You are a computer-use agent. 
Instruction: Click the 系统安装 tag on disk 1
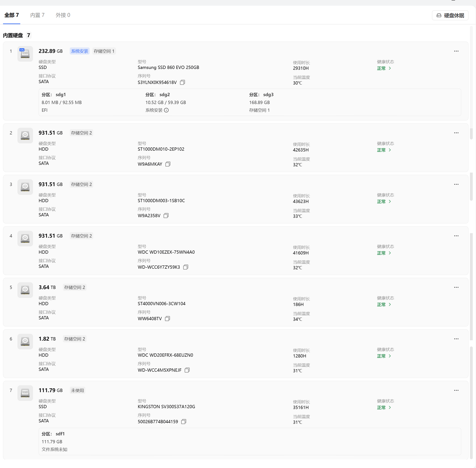79,51
